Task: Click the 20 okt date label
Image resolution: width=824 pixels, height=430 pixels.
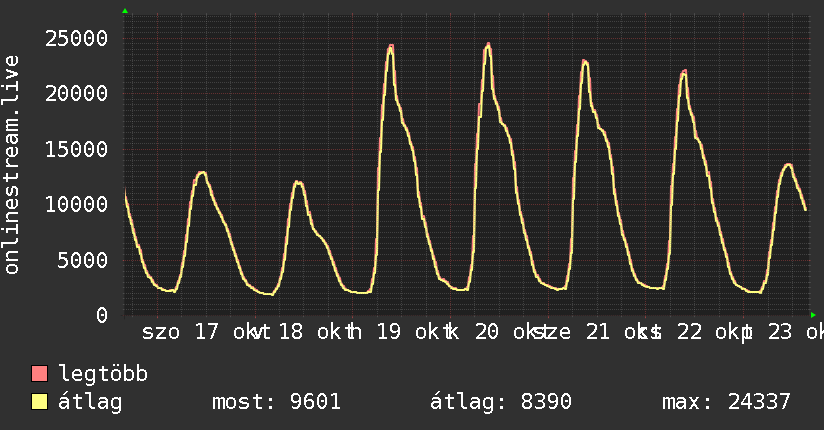Action: 506,332
